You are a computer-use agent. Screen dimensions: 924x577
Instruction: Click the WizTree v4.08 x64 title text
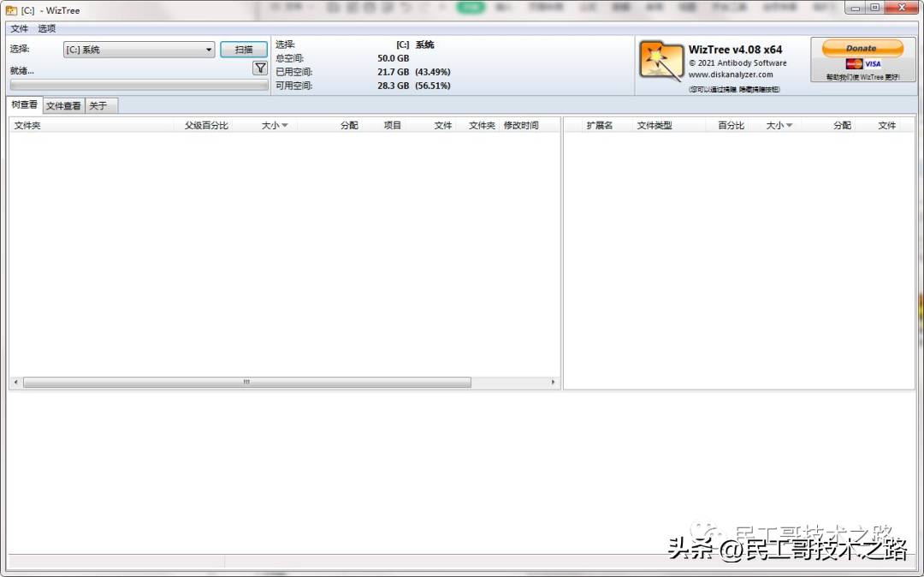point(736,51)
